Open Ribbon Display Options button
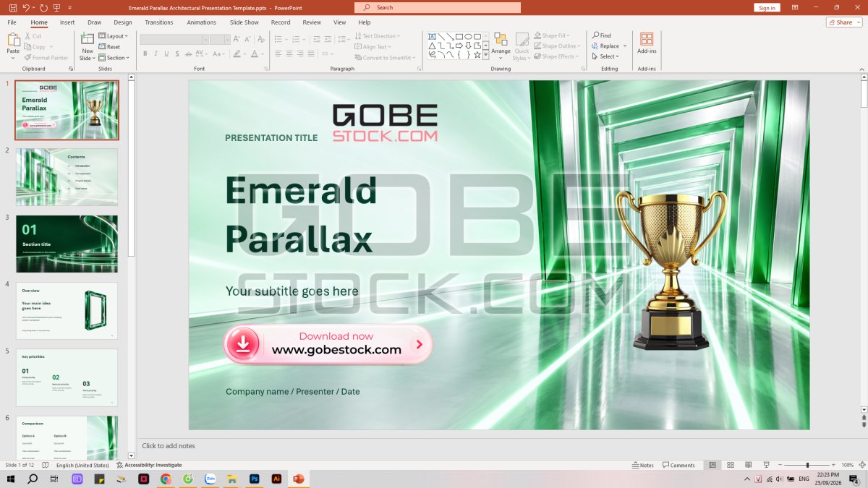The width and height of the screenshot is (868, 488). click(x=795, y=7)
